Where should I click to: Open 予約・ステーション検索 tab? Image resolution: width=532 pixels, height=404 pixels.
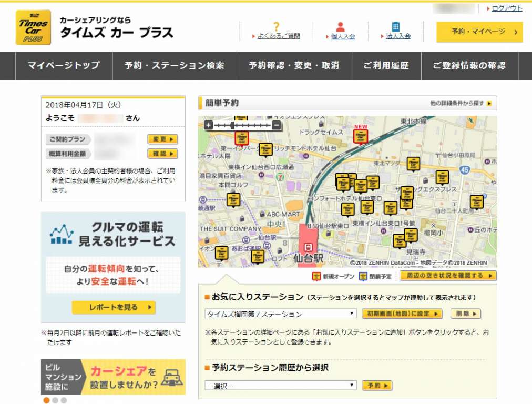[175, 66]
